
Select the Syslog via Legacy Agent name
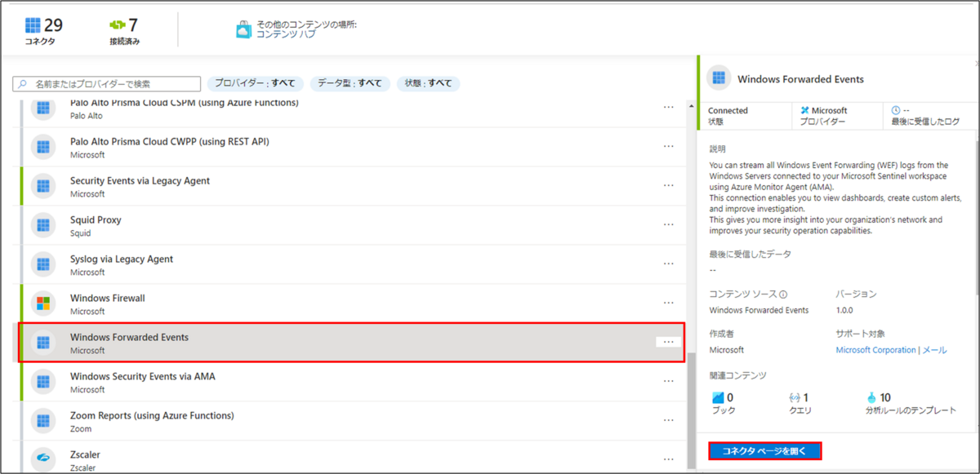coord(122,259)
